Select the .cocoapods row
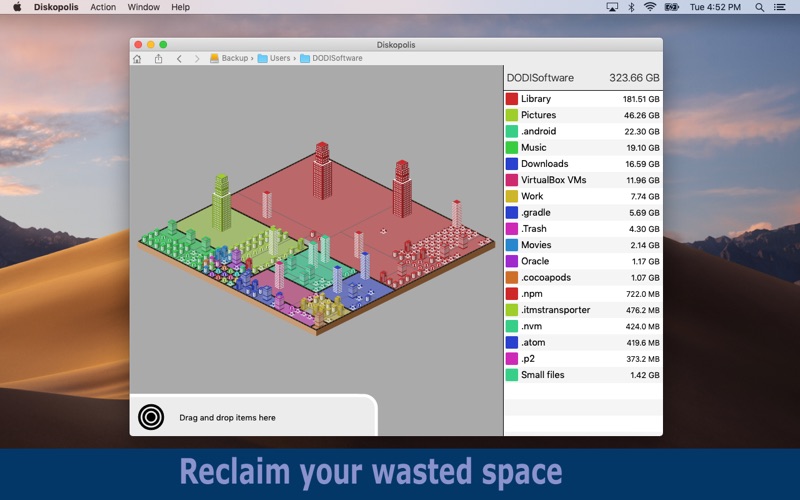800x500 pixels. pos(583,278)
